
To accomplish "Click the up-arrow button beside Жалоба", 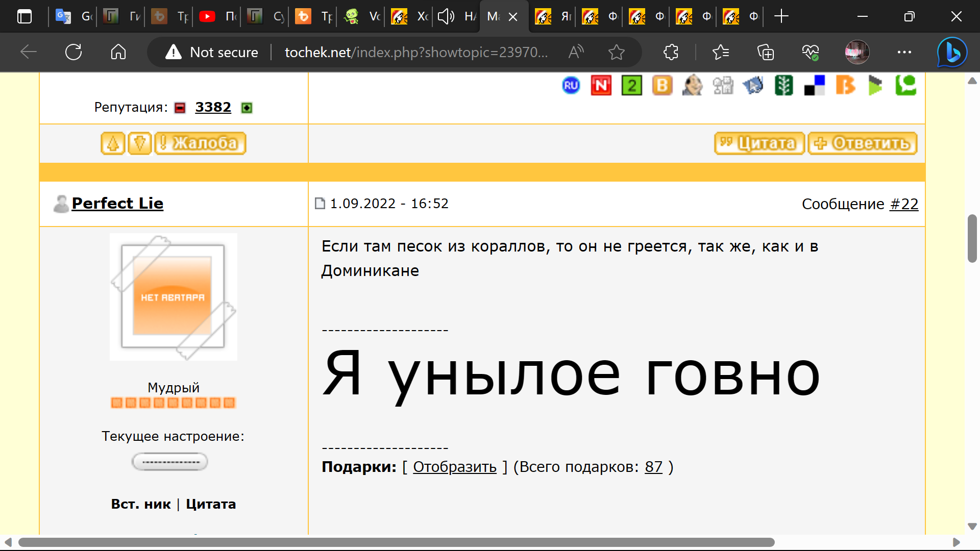I will pyautogui.click(x=113, y=143).
